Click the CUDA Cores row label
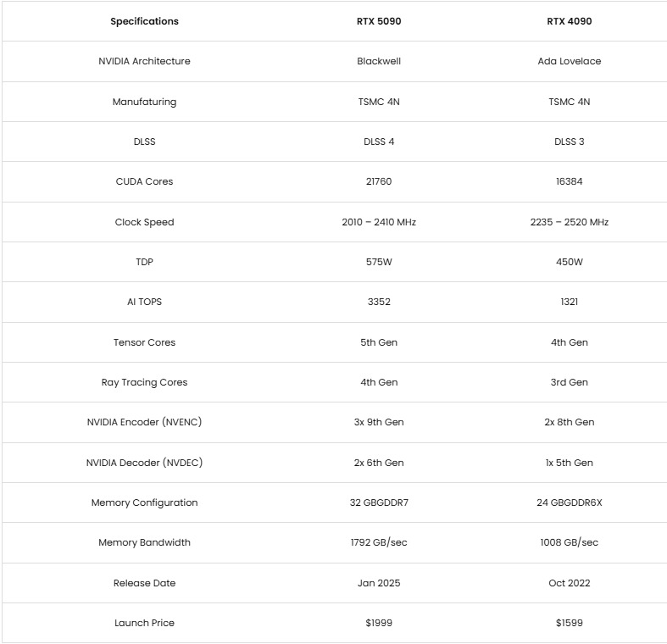This screenshot has width=667, height=644. (x=144, y=181)
